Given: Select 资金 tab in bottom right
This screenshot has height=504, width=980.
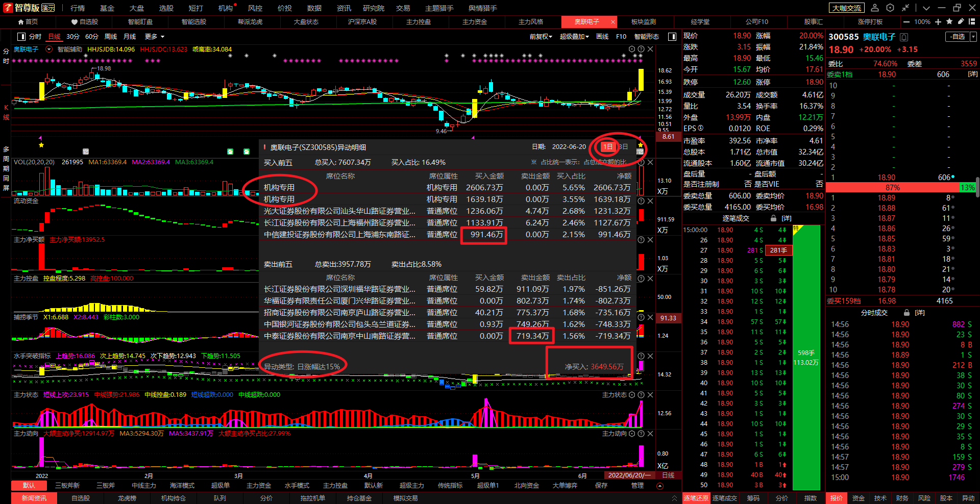Looking at the screenshot, I should pyautogui.click(x=859, y=498).
